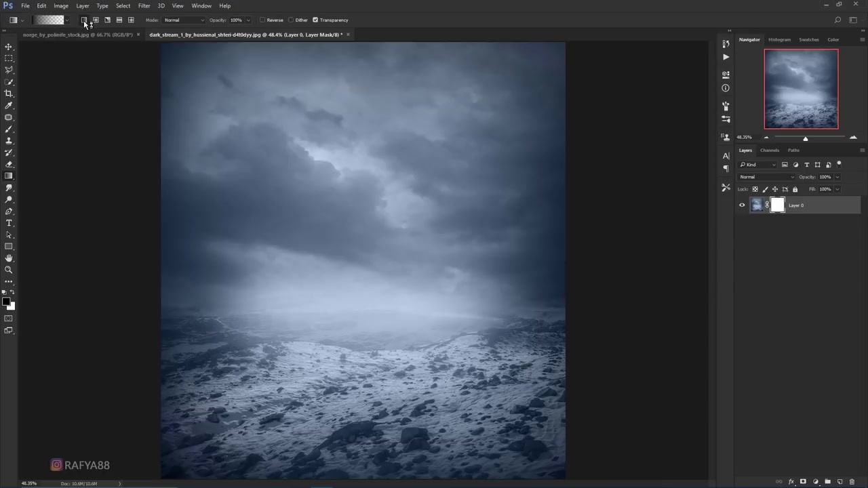Select the Pen tool
This screenshot has height=488, width=868.
click(9, 211)
